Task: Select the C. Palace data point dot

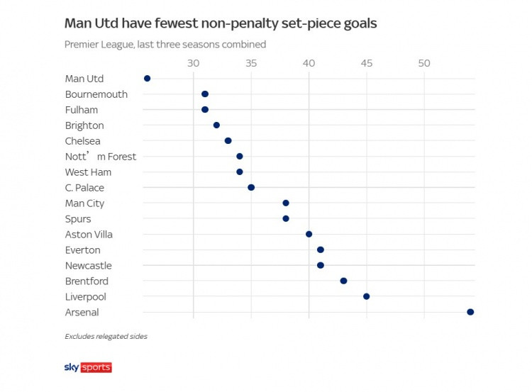Action: pos(251,187)
